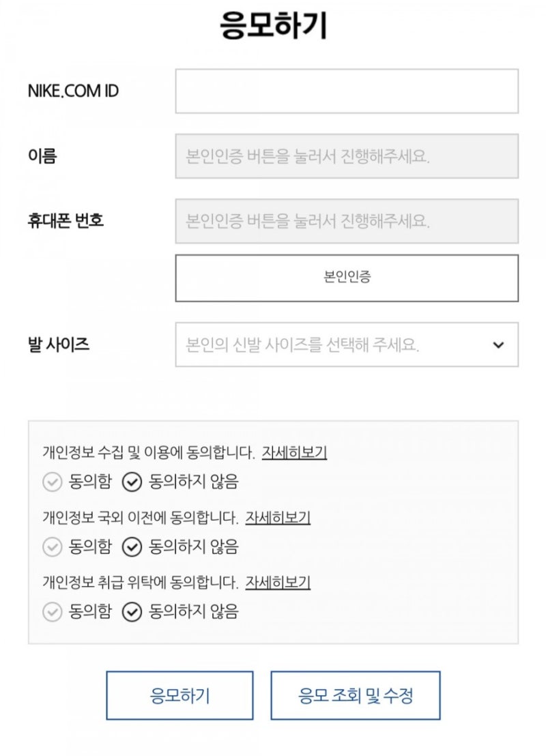546x756 pixels.
Task: Click the NIKE.COM ID input field
Action: pos(345,91)
